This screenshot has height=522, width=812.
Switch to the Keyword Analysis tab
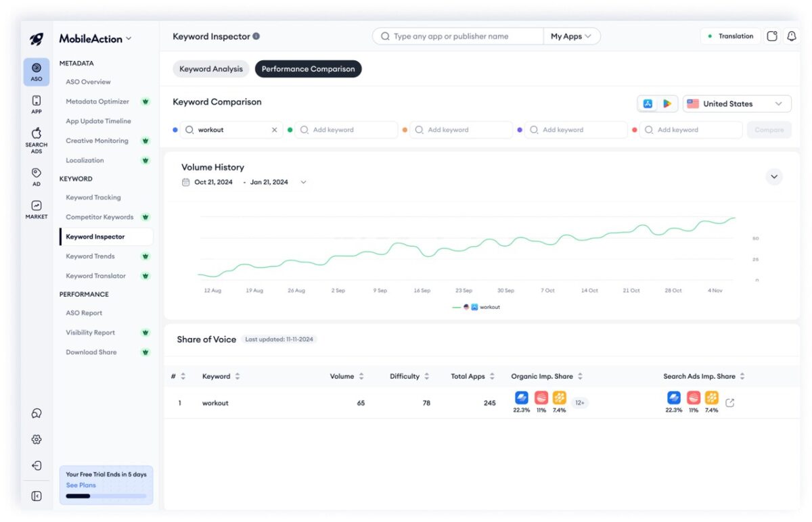[211, 69]
